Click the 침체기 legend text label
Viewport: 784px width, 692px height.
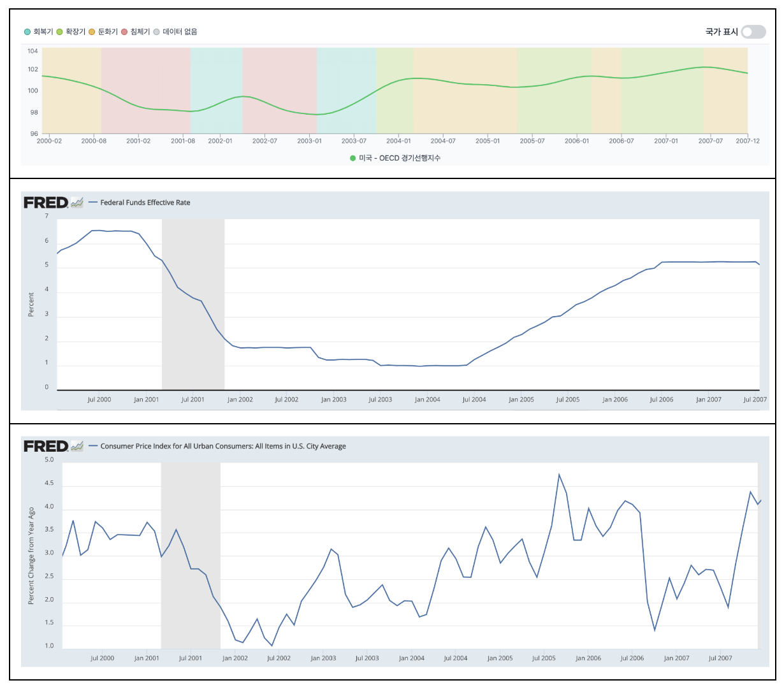click(x=140, y=32)
